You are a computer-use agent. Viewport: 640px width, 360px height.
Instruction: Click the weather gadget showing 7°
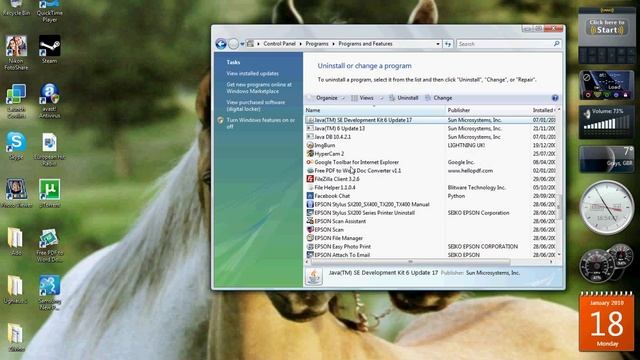click(x=607, y=159)
